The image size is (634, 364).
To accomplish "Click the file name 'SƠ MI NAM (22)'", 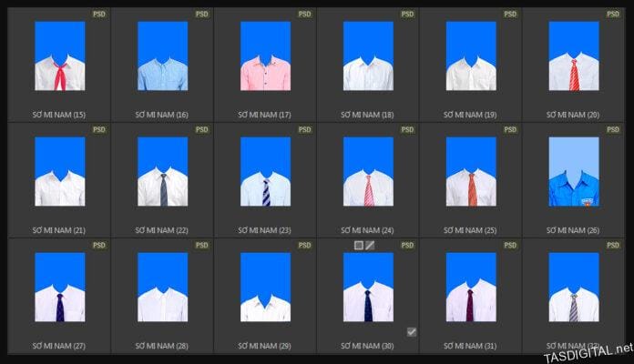I will (x=162, y=230).
